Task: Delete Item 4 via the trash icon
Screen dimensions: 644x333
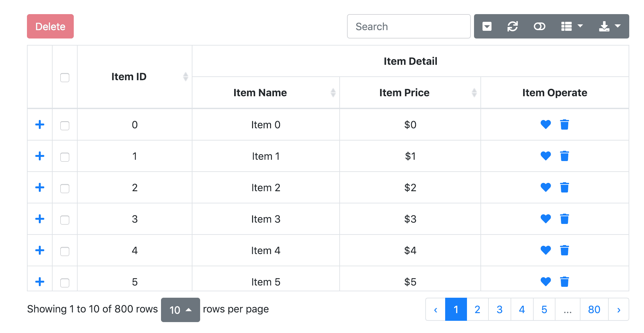Action: (564, 250)
